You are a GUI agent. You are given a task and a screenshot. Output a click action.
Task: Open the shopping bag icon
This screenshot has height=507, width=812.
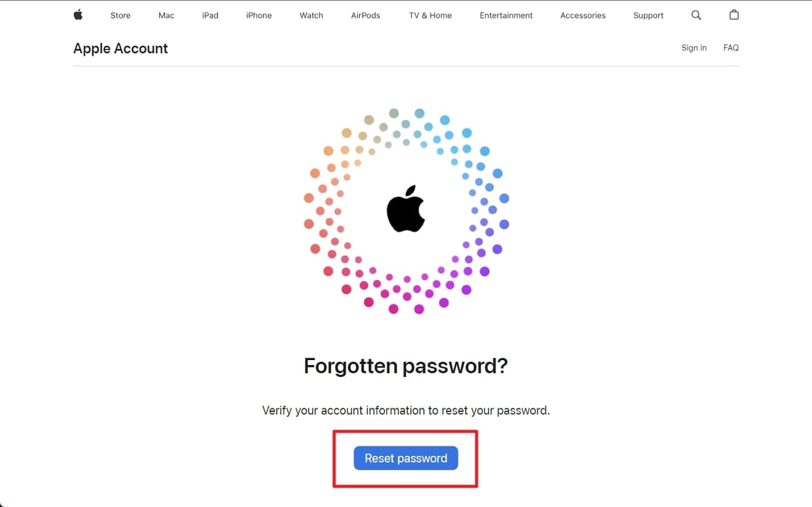pyautogui.click(x=734, y=15)
